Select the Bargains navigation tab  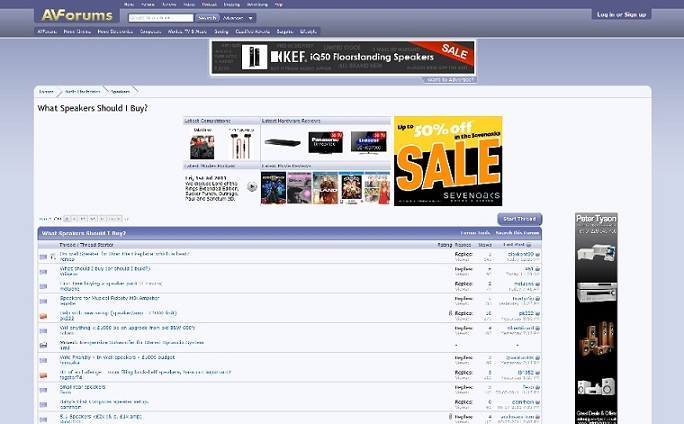tap(284, 31)
